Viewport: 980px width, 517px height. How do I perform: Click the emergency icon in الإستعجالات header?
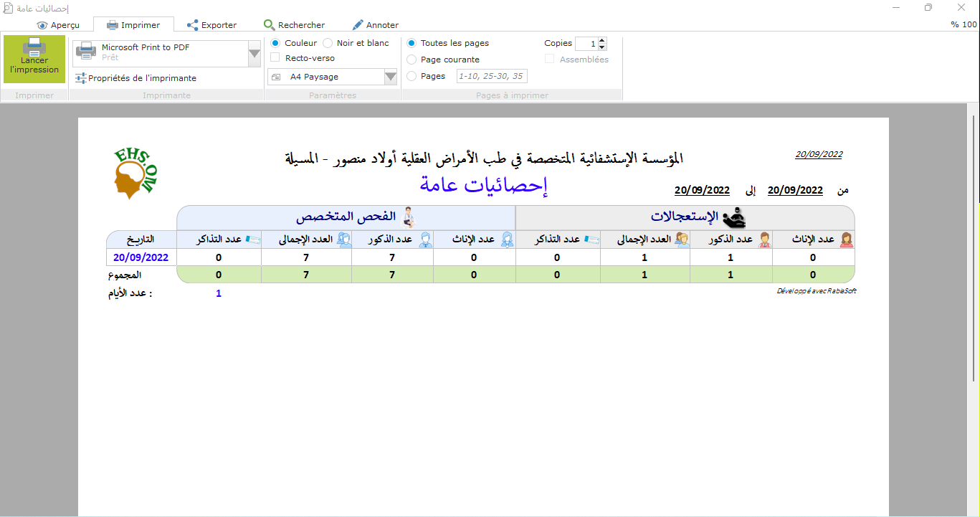coord(733,217)
